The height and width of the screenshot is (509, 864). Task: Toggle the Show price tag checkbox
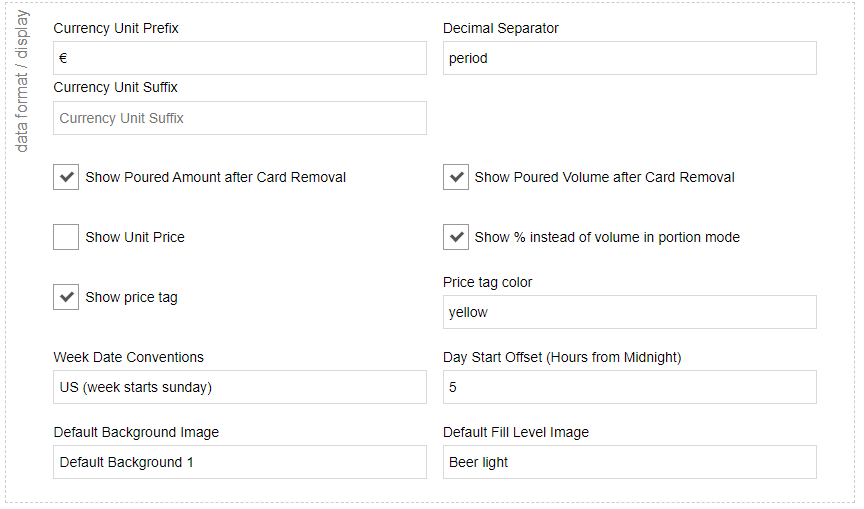click(x=66, y=297)
